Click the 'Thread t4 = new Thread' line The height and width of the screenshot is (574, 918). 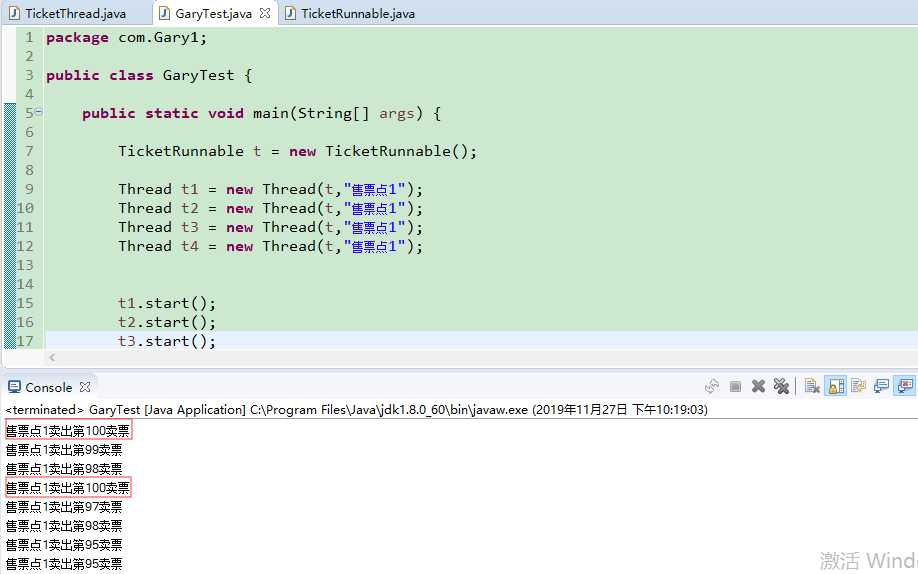coord(270,247)
